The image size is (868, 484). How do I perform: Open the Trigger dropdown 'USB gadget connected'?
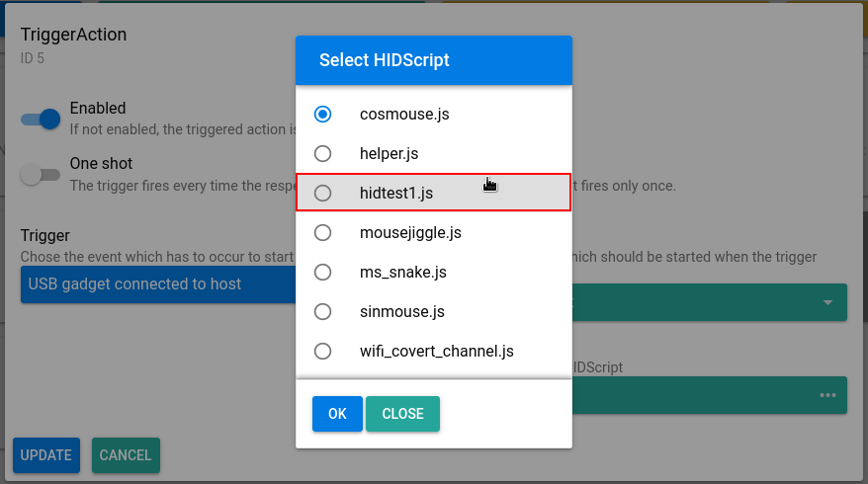click(x=158, y=284)
